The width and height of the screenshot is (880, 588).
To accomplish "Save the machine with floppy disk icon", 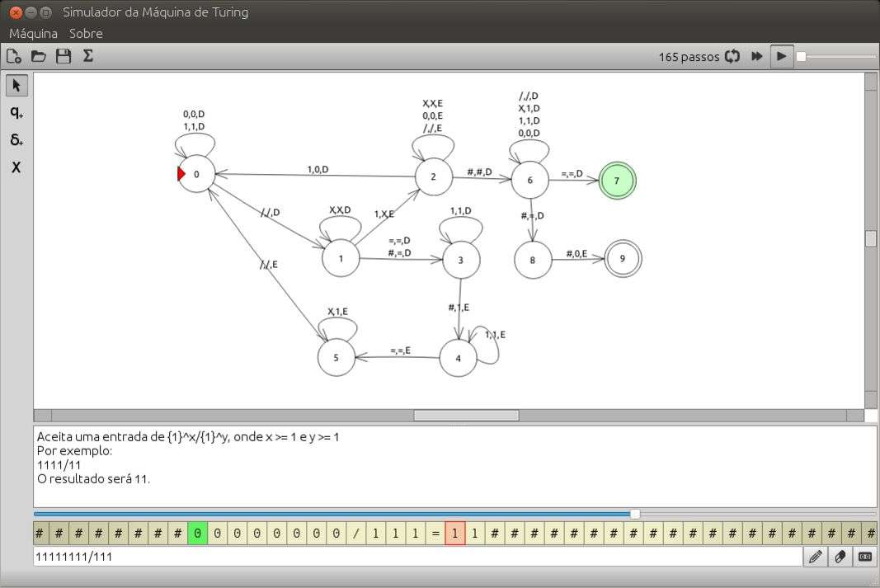I will pos(63,56).
